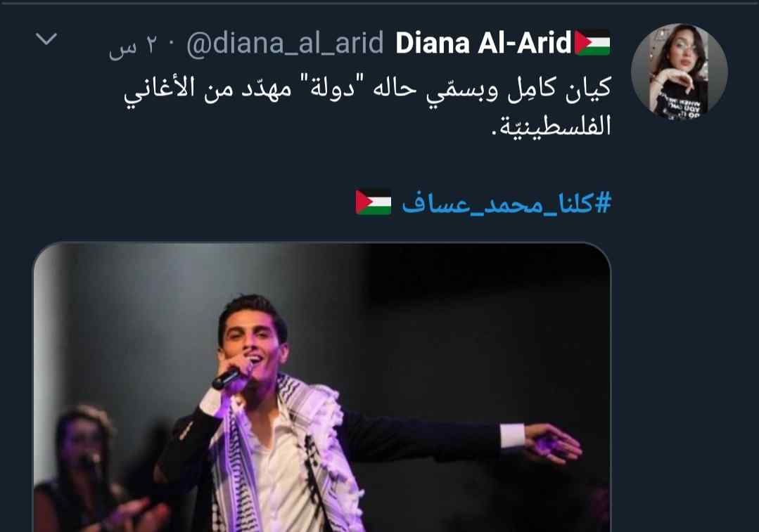
Task: Click the display name Diana Al-Arid
Action: coord(483,43)
